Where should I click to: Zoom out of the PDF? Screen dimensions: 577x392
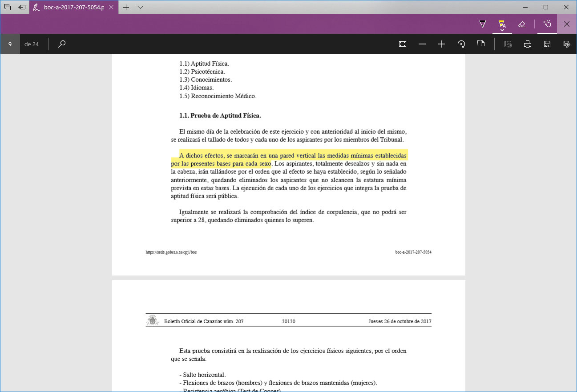pos(422,44)
